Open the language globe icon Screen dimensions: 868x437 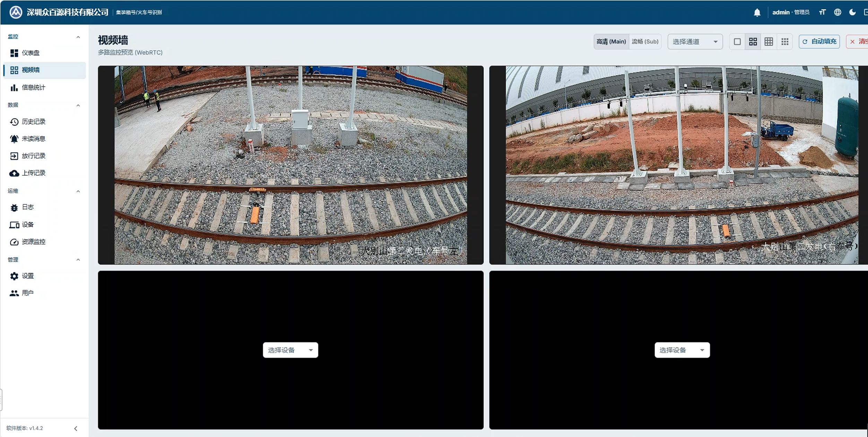[837, 12]
